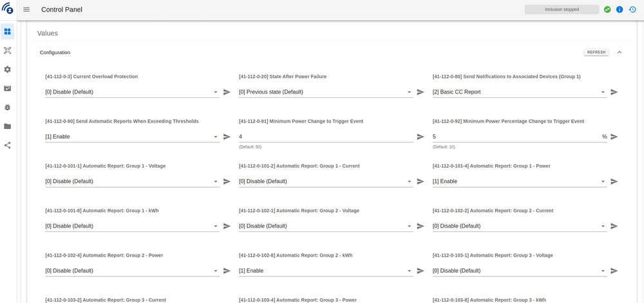Click the green connection status icon
Viewport: 644px width, 303px height.
click(607, 10)
